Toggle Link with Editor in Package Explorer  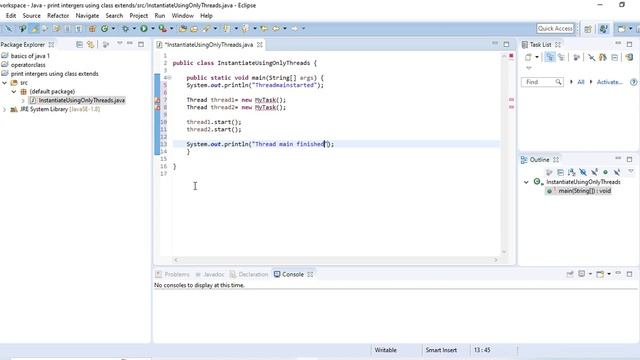(90, 44)
